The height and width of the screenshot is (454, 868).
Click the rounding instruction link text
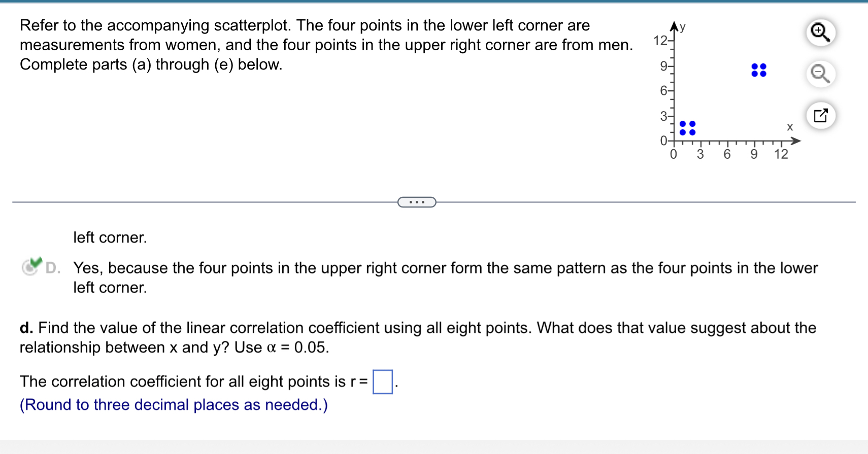coord(173,405)
